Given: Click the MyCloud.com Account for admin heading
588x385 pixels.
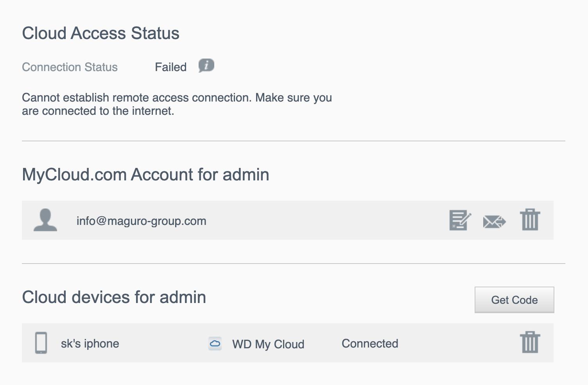Looking at the screenshot, I should tap(145, 175).
